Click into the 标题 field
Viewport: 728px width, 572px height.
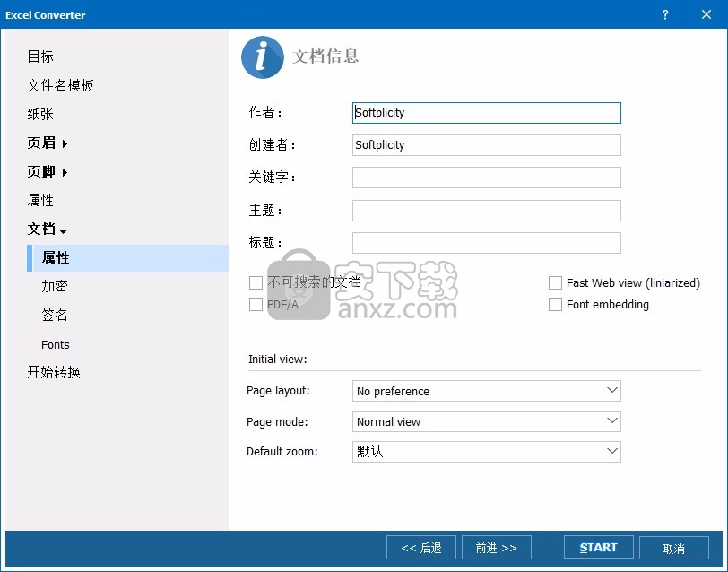486,243
